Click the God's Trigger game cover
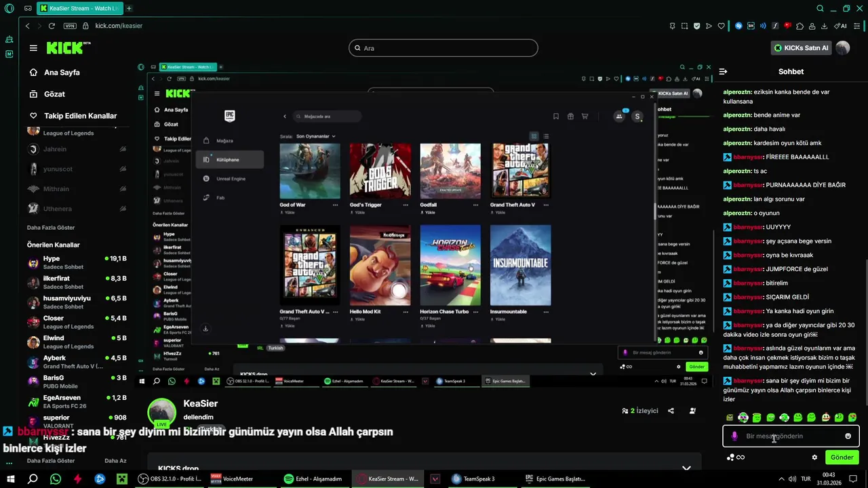 [x=380, y=171]
